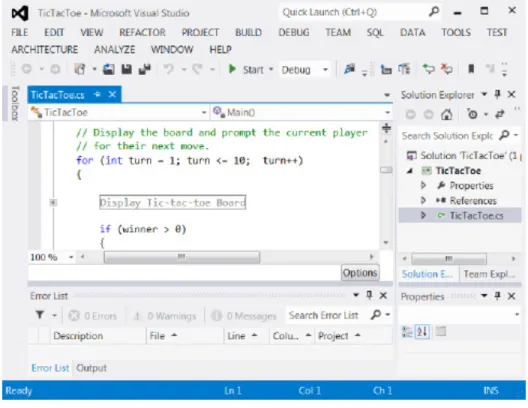Click Sync with Active Document icon
This screenshot has height=408, width=528.
500,115
